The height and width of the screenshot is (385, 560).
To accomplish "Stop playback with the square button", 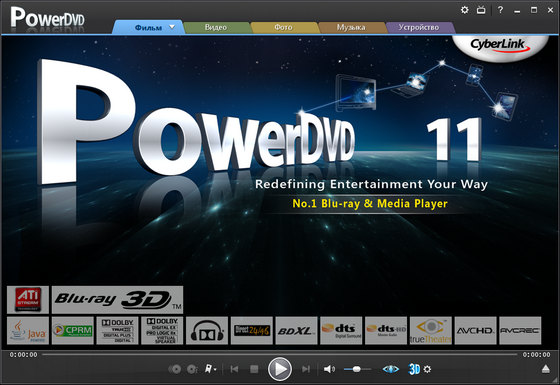I will click(254, 369).
